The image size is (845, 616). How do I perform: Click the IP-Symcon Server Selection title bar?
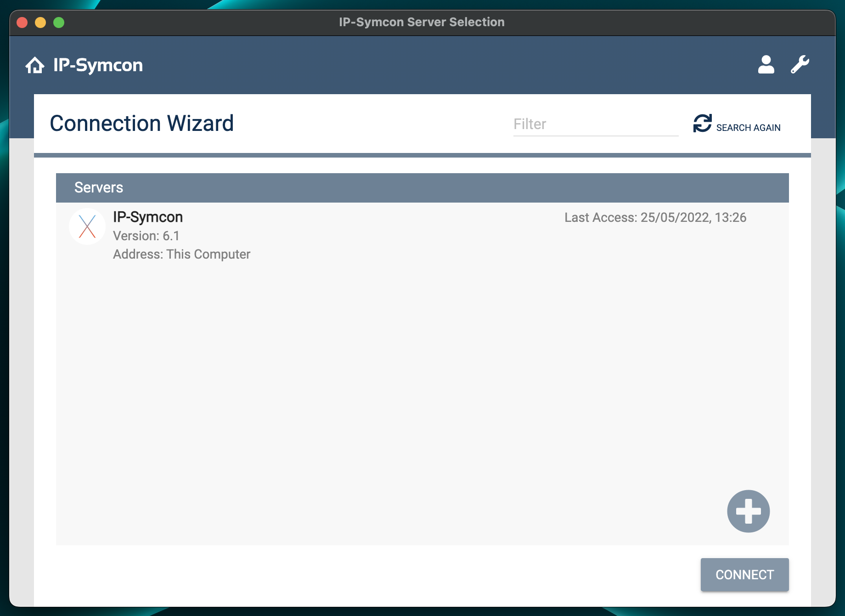[x=422, y=22]
